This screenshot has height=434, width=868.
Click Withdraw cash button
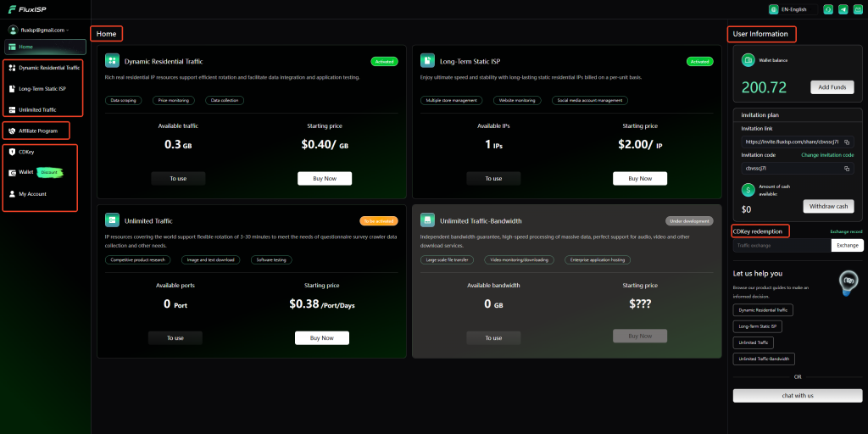[x=828, y=206]
